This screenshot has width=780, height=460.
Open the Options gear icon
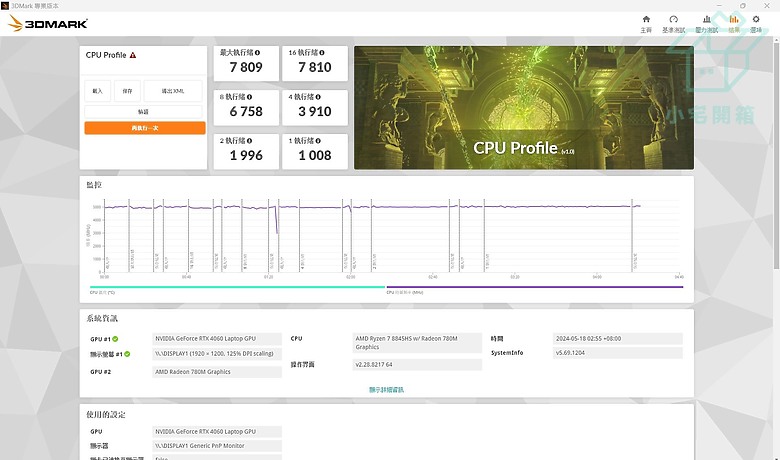756,19
